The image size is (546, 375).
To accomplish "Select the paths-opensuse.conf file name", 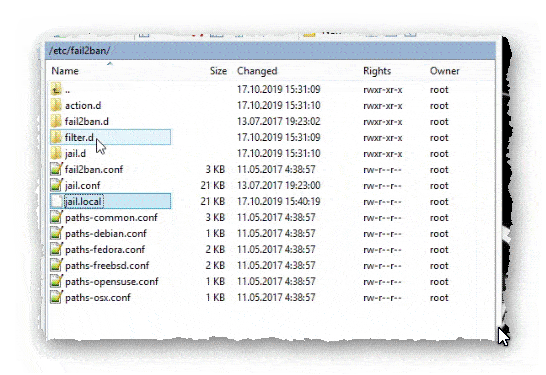I will (x=112, y=281).
